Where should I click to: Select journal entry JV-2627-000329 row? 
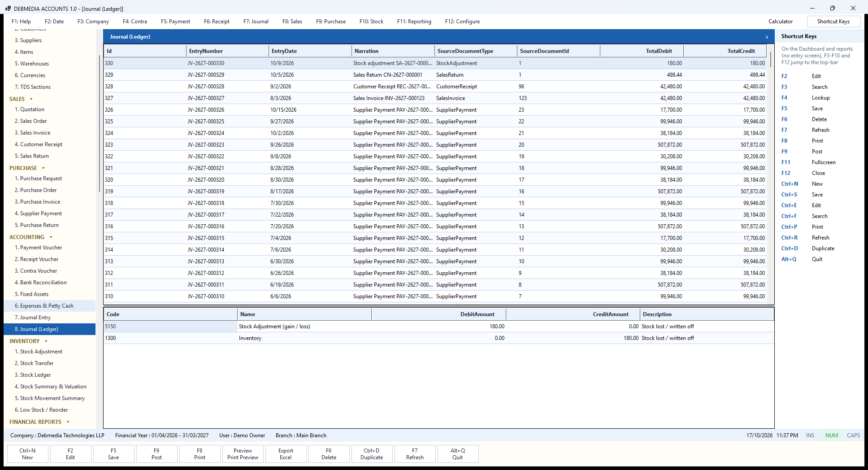click(x=435, y=75)
